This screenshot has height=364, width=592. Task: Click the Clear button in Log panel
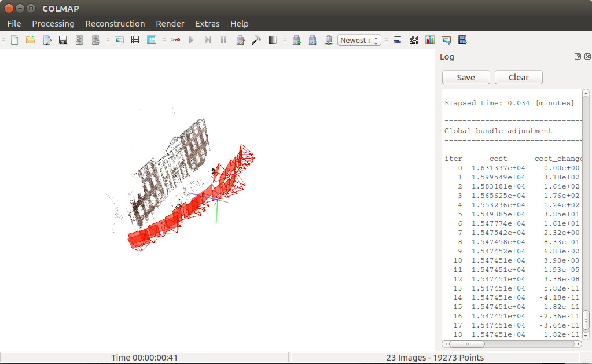point(519,78)
